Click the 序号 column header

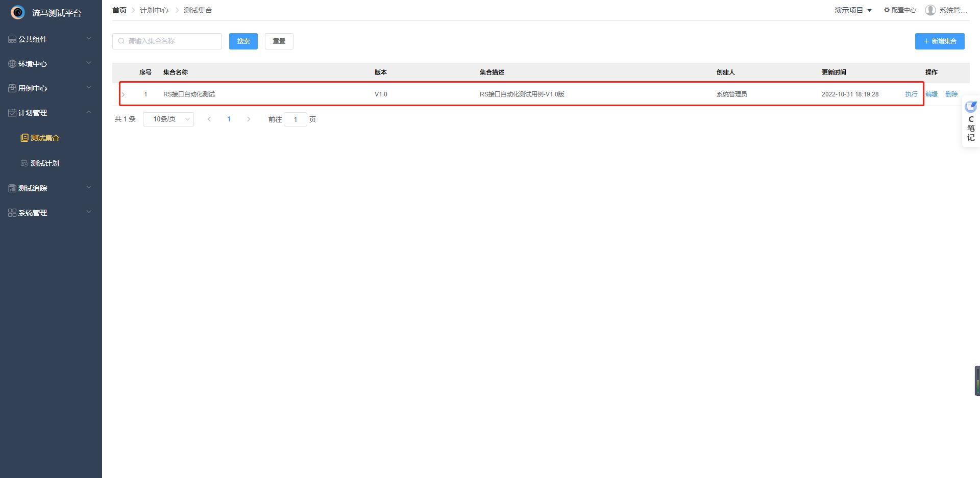145,72
